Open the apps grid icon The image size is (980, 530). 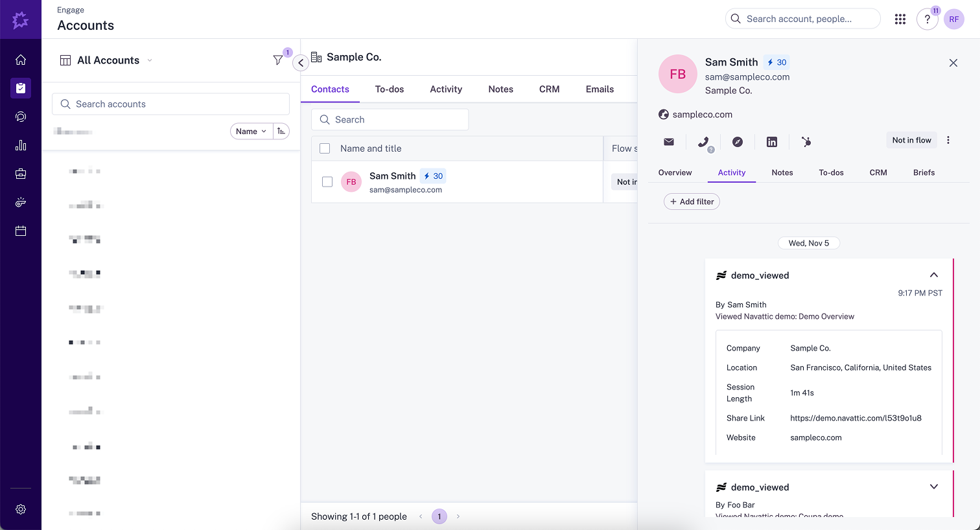[900, 19]
